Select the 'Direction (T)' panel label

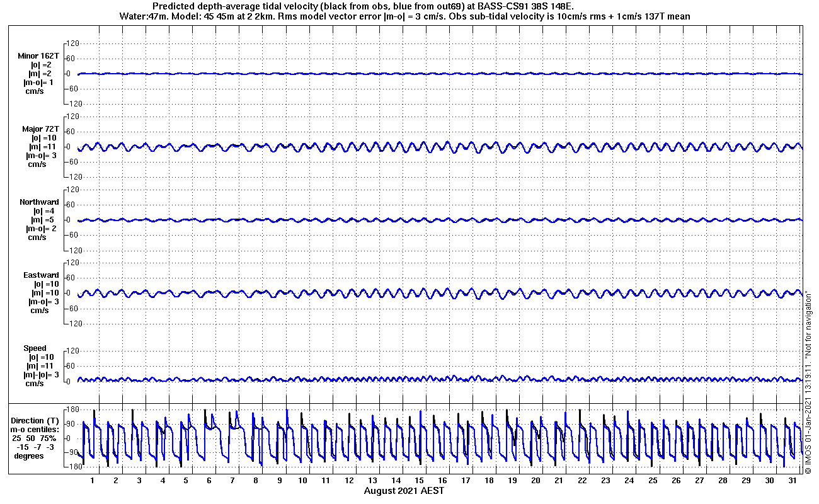coord(36,421)
